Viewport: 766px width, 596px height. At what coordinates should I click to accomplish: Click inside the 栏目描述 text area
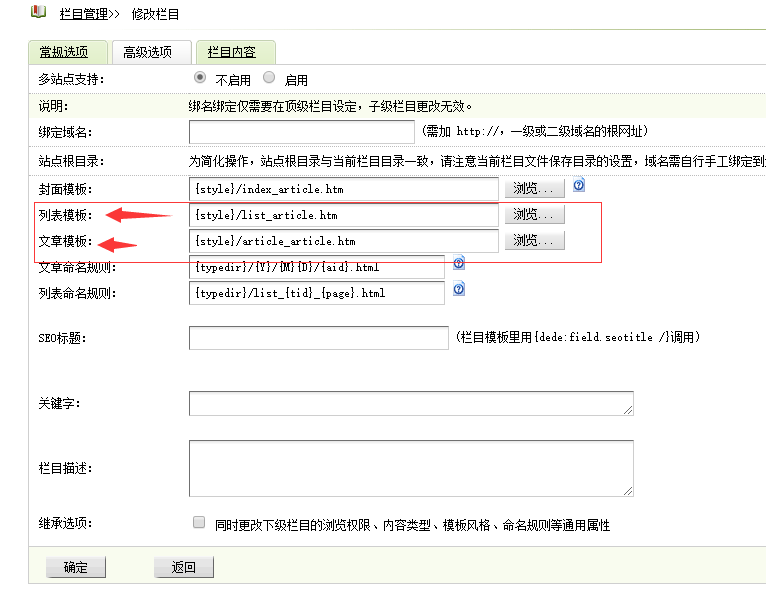pos(410,468)
